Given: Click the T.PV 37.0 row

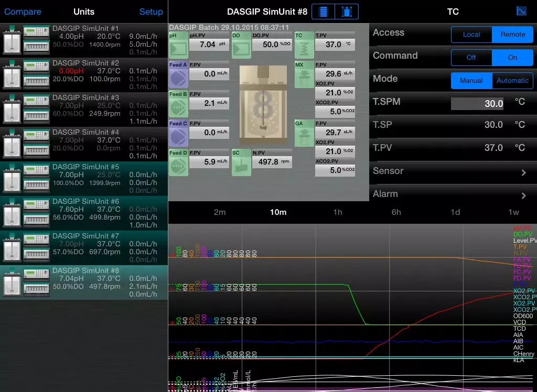Looking at the screenshot, I should click(453, 149).
